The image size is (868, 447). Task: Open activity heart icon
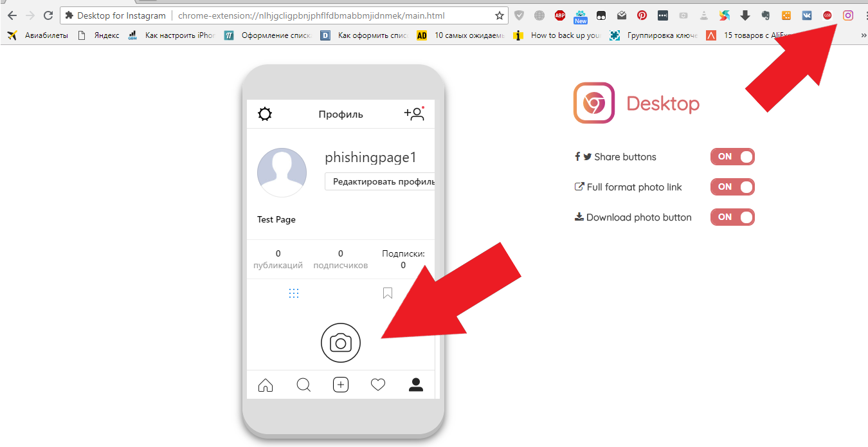[378, 385]
